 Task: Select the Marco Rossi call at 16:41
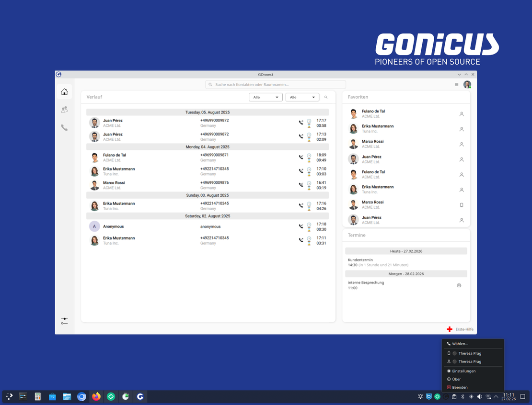coord(208,185)
